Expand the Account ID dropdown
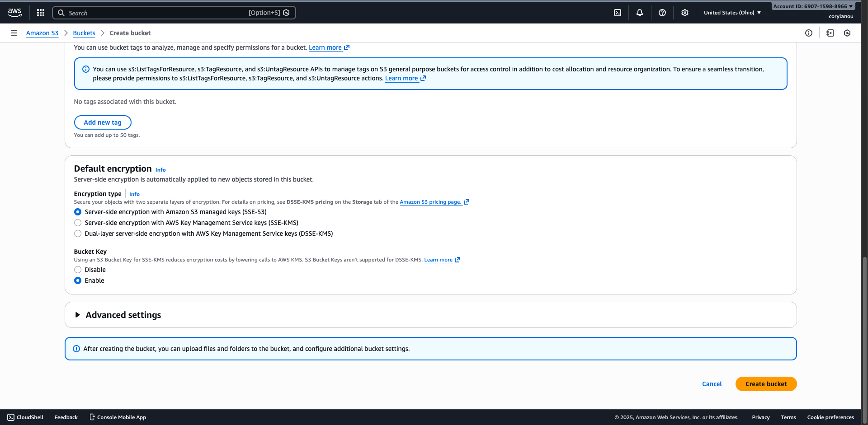 [812, 6]
